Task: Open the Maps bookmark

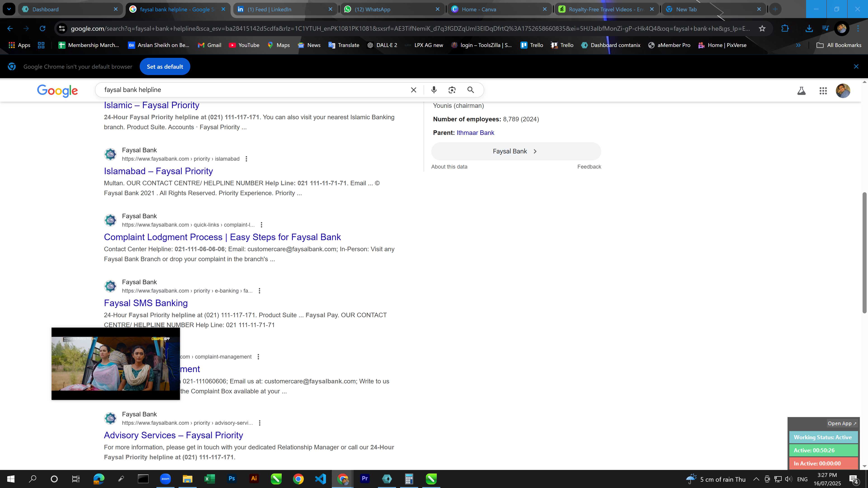Action: pos(278,45)
